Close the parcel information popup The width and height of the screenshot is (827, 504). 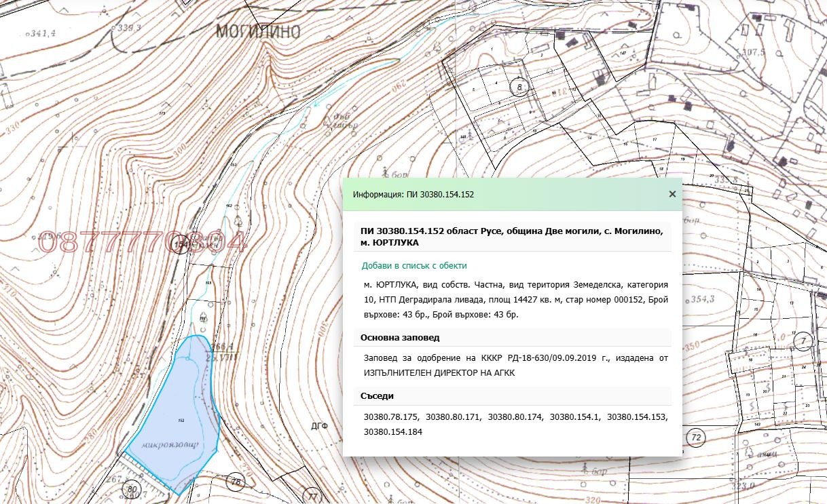(x=672, y=194)
